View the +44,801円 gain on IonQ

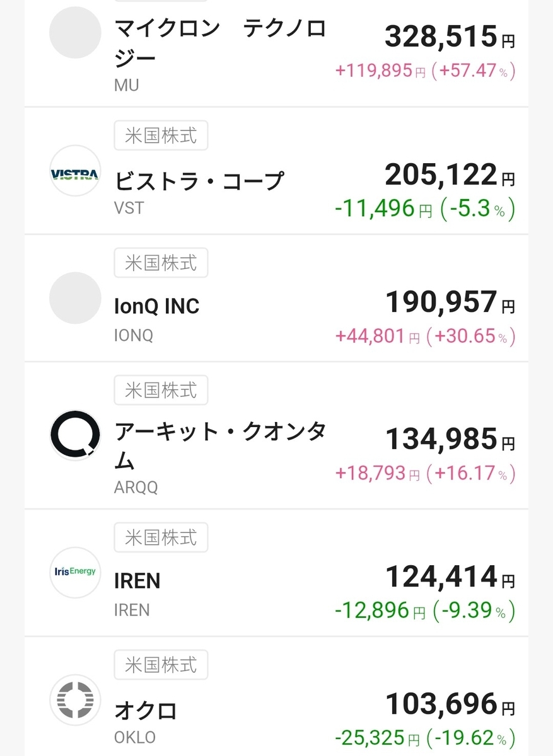coord(378,336)
